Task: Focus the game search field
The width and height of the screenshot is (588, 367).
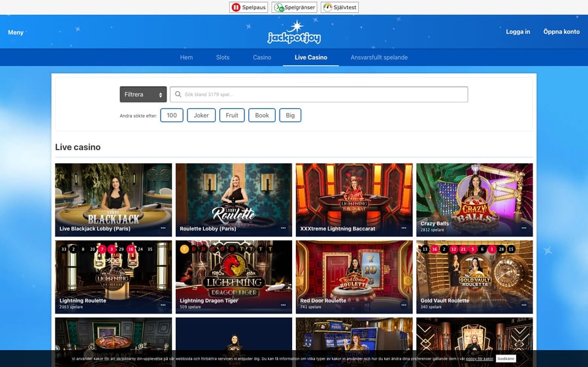Action: 319,95
